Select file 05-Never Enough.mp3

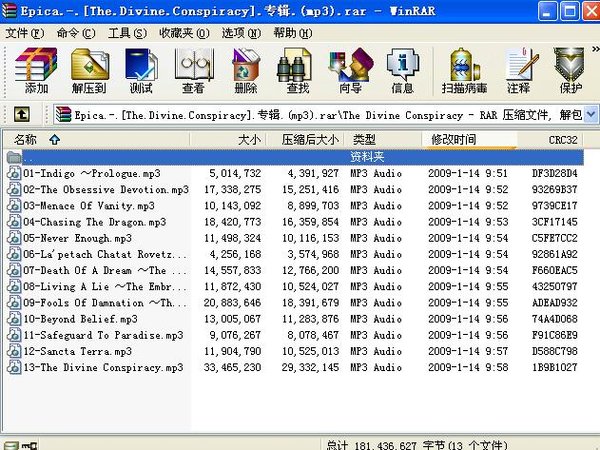pos(77,238)
